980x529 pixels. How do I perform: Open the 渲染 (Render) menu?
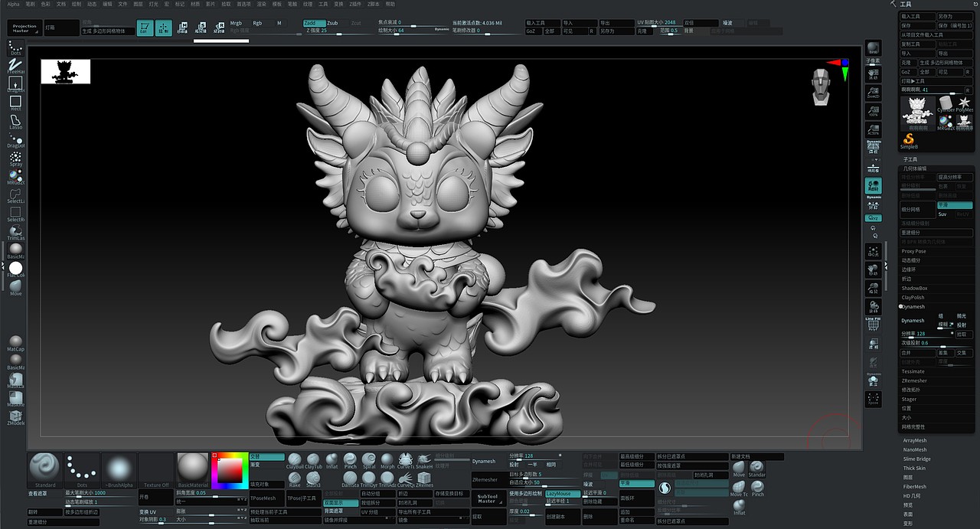pos(262,4)
